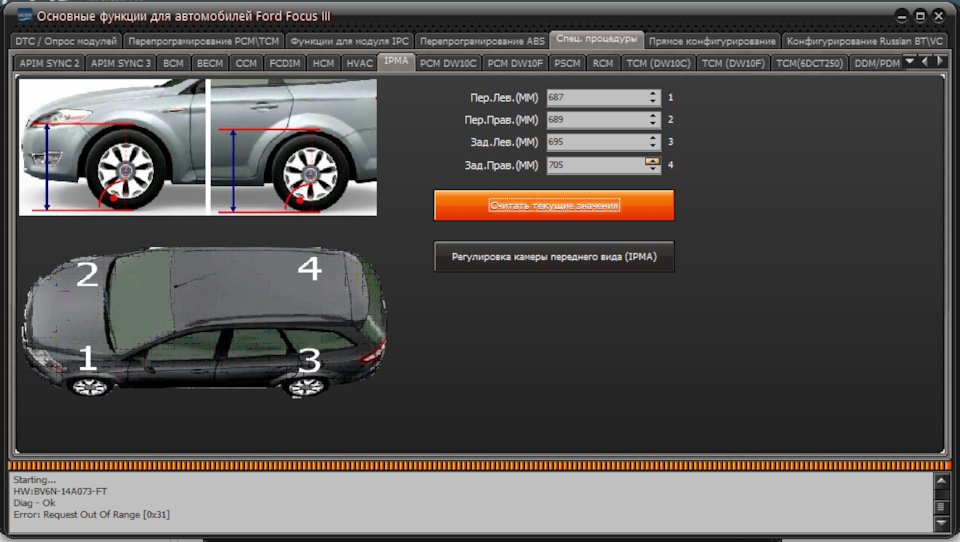Increase Пер.Прав.(мм) with up arrow
The height and width of the screenshot is (542, 960).
[x=653, y=116]
